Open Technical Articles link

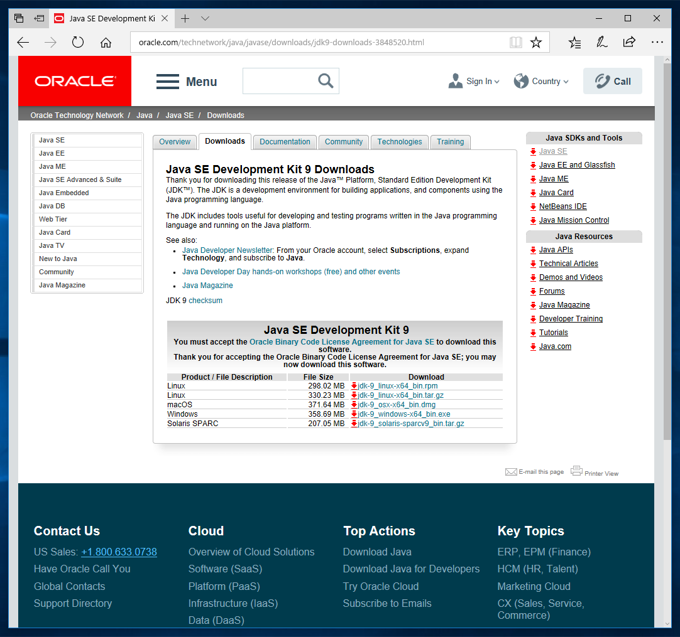click(x=568, y=264)
